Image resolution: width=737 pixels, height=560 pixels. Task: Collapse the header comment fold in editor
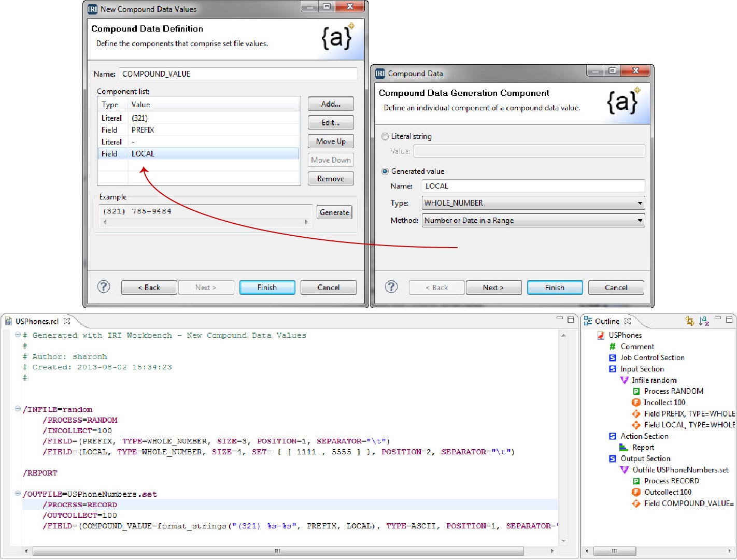[x=18, y=335]
